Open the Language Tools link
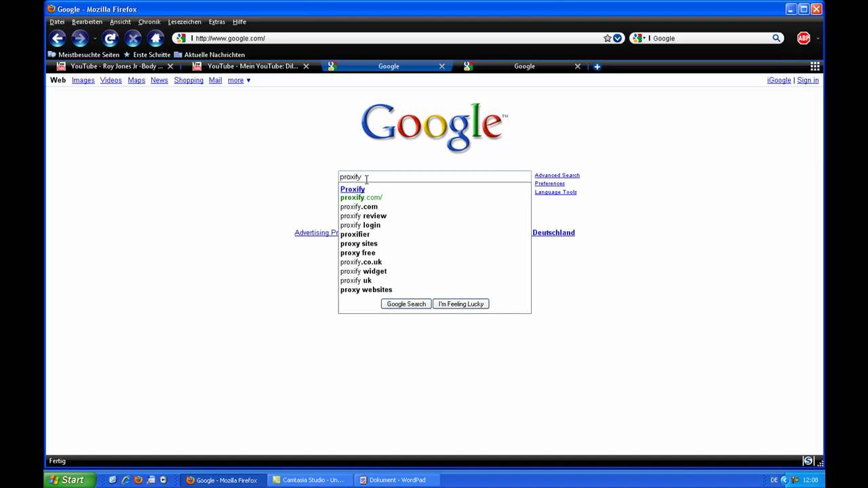The height and width of the screenshot is (488, 868). [x=555, y=192]
